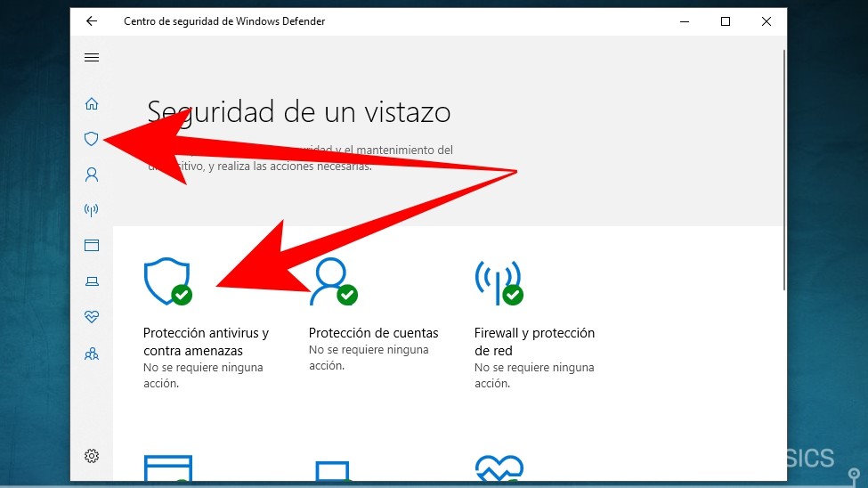
Task: Close the Windows Defender window
Action: click(767, 21)
